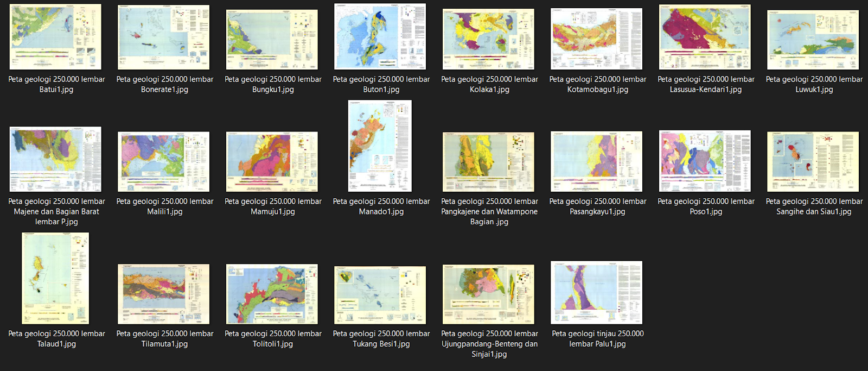Select the Bungku1.jpg map thumbnail
The image size is (868, 371).
tap(272, 40)
